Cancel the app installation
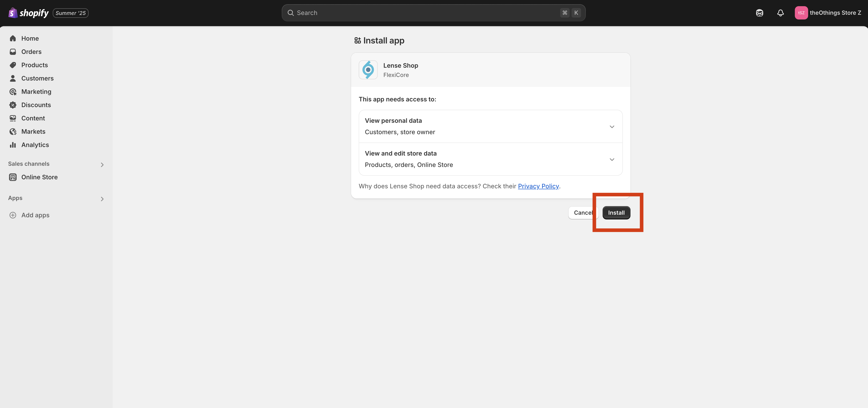The height and width of the screenshot is (408, 868). pyautogui.click(x=582, y=213)
